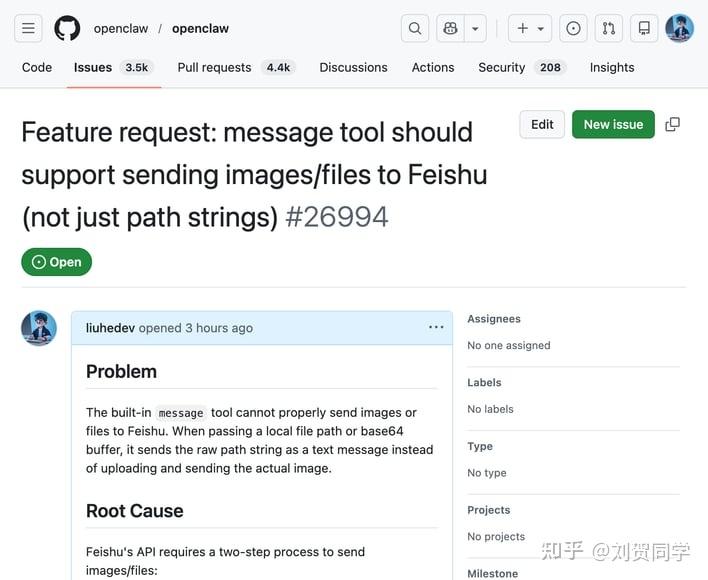Open the search magnifier button
This screenshot has width=708, height=580.
click(415, 28)
